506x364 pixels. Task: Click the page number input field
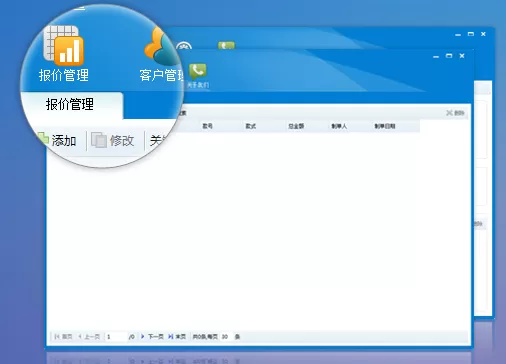[x=116, y=337]
